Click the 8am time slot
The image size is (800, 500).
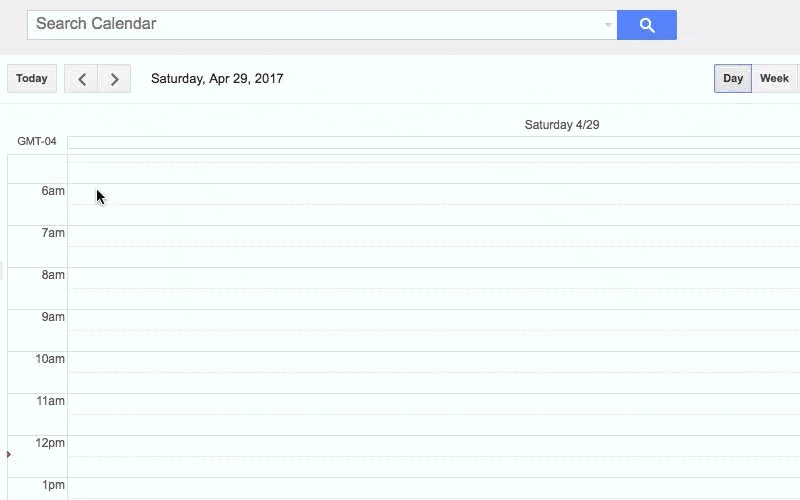433,278
